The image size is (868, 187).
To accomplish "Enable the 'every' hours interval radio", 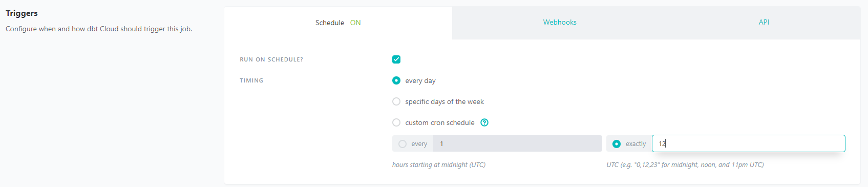I will click(x=403, y=144).
